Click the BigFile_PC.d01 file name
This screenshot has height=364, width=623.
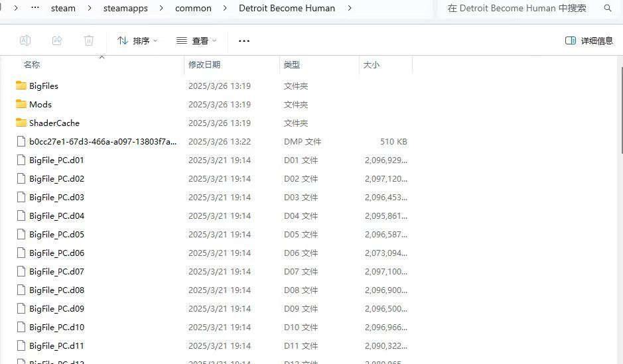56,160
